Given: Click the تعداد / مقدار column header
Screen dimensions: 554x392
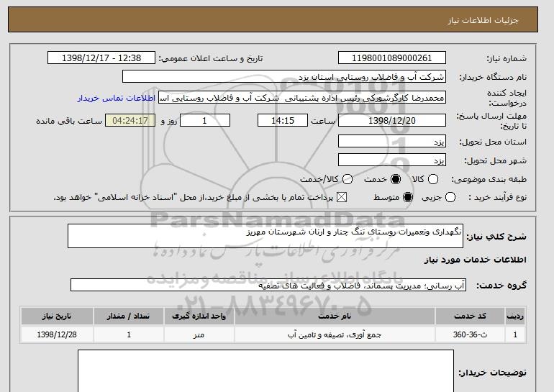Looking at the screenshot, I should pos(129,316).
